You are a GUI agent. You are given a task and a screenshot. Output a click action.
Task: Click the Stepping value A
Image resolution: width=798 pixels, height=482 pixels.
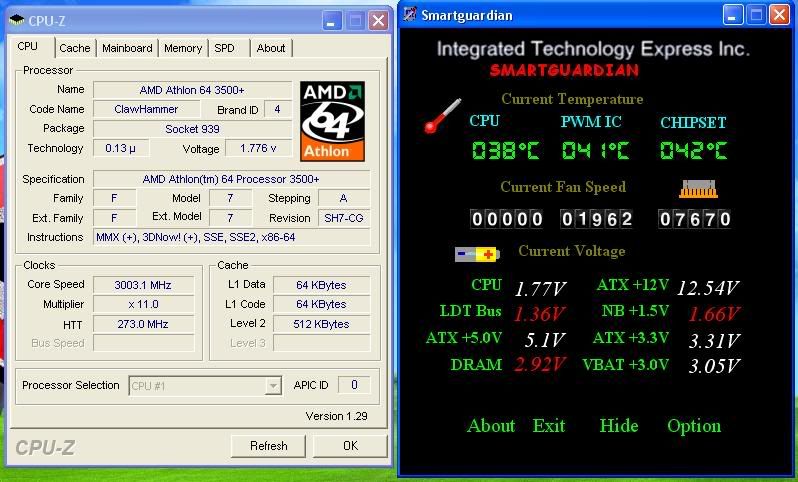(344, 198)
